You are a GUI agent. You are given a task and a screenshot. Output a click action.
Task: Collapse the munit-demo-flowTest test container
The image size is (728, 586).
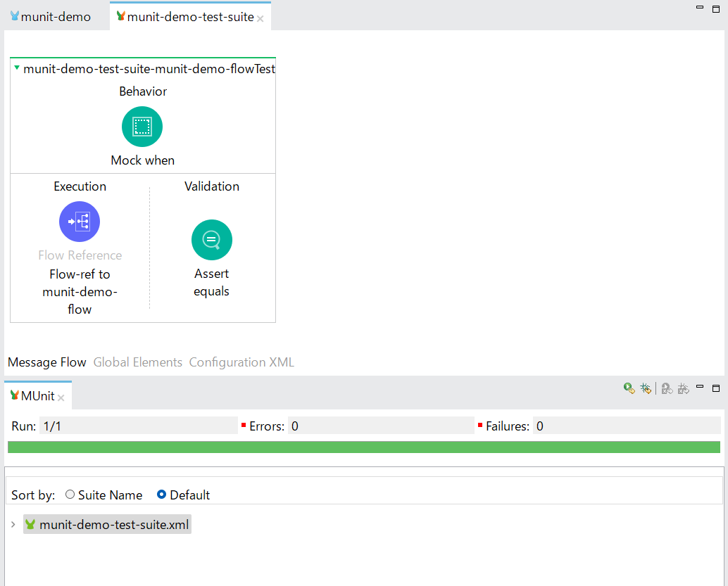pos(17,68)
